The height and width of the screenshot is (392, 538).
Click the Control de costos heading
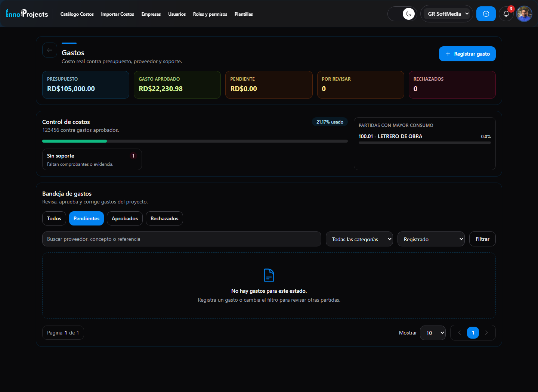click(x=66, y=122)
